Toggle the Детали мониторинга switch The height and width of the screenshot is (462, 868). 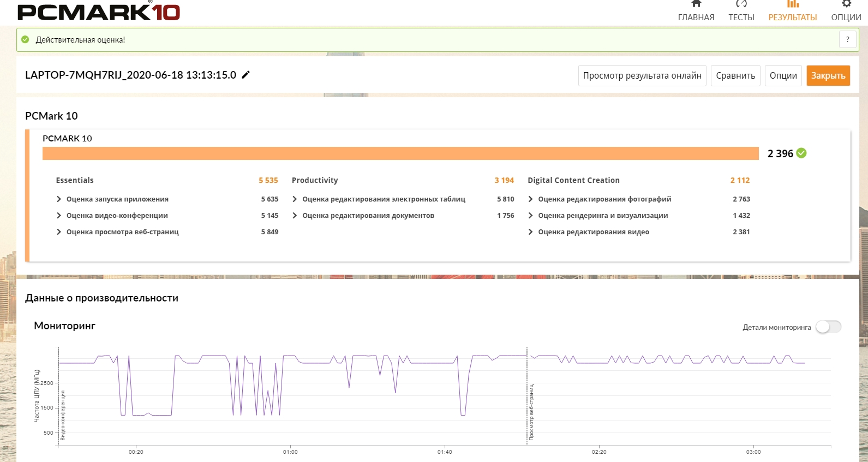click(x=829, y=327)
